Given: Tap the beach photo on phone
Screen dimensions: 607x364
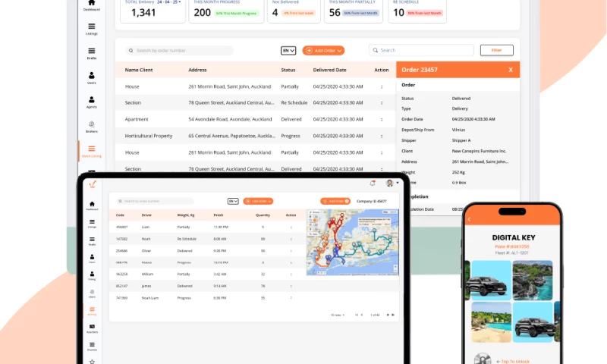Looking at the screenshot, I should point(491,322).
